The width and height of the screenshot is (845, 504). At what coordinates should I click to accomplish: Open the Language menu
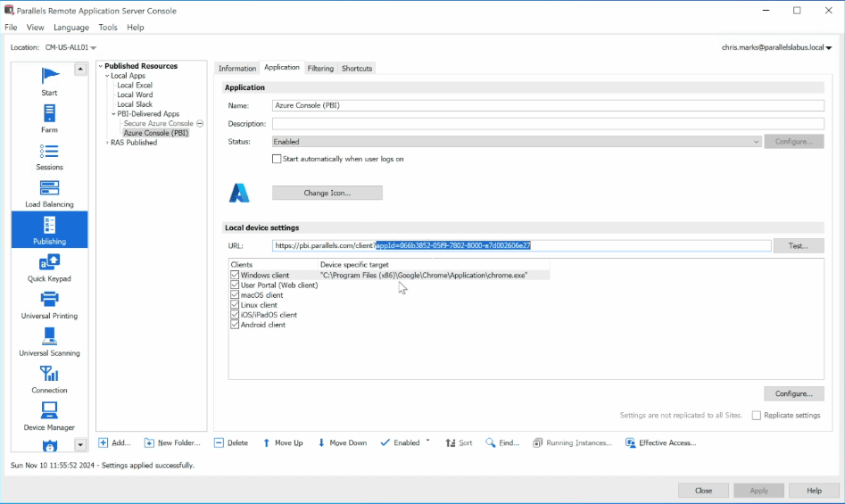click(71, 27)
